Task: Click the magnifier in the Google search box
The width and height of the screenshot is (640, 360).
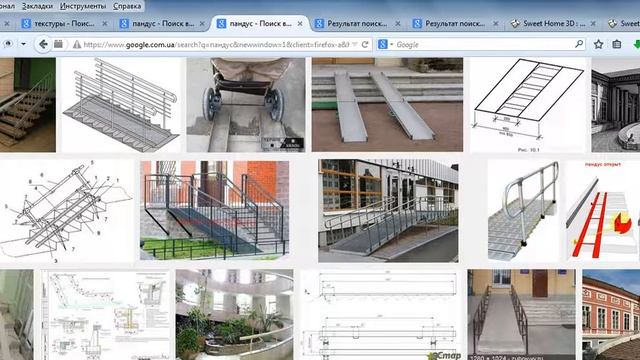Action: (579, 44)
